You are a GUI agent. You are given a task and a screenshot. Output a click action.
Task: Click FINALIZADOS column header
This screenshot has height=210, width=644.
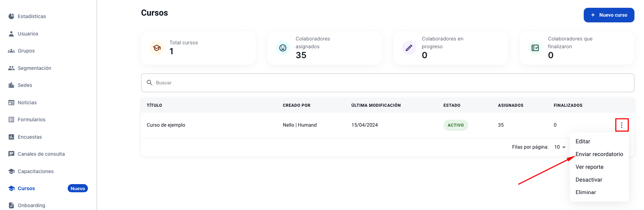tap(568, 105)
